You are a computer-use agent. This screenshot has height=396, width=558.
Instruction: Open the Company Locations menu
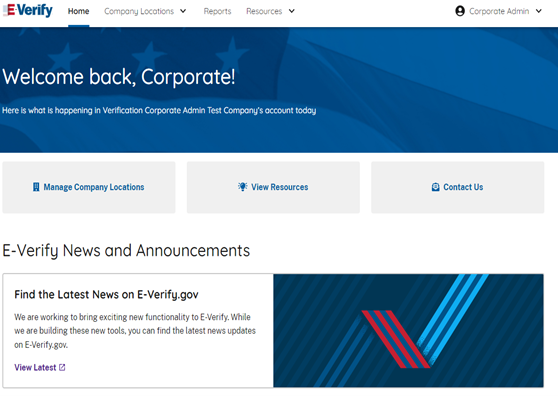tap(145, 11)
